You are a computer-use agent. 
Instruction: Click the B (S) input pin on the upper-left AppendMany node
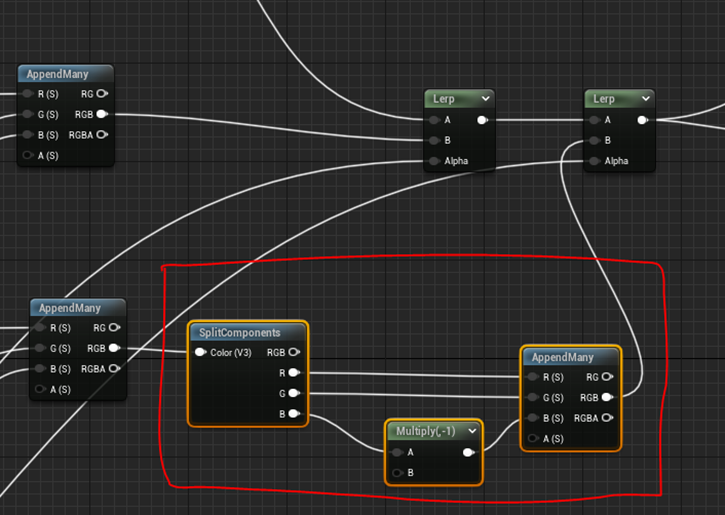pyautogui.click(x=28, y=135)
